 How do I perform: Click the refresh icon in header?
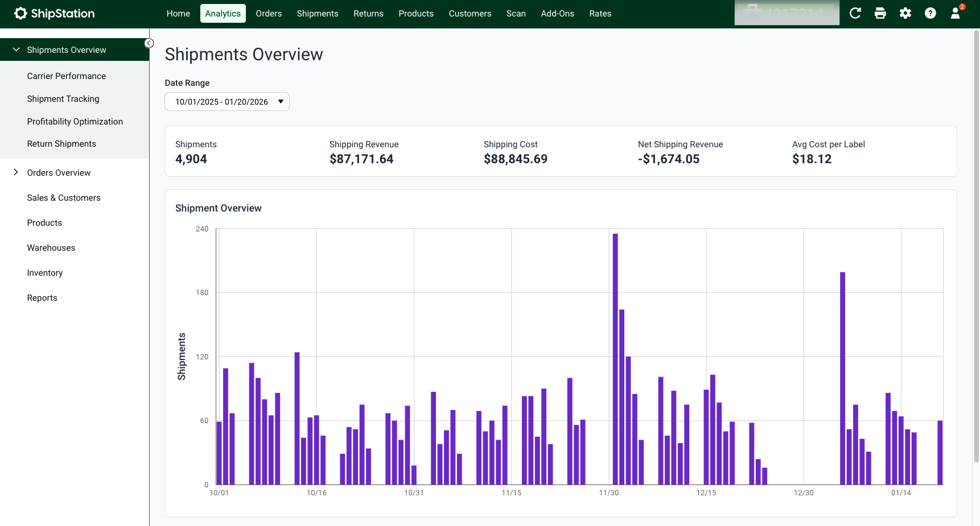coord(855,13)
